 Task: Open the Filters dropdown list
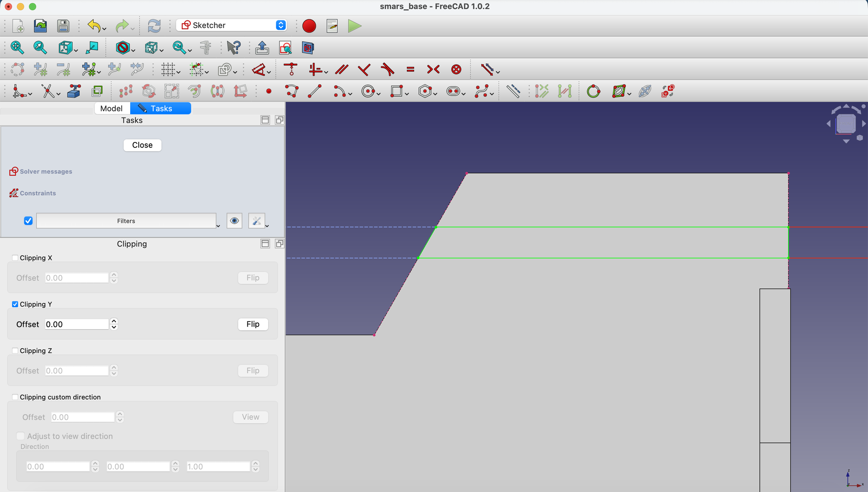126,221
